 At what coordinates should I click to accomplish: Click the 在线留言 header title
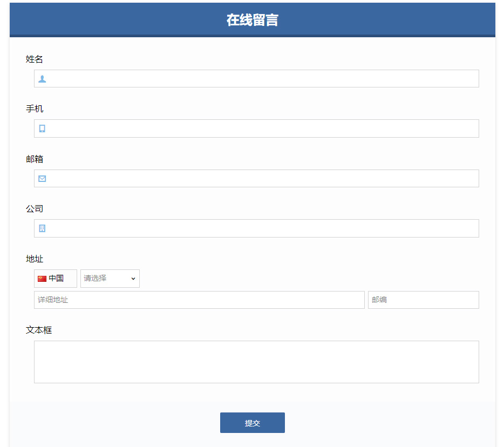click(x=252, y=20)
